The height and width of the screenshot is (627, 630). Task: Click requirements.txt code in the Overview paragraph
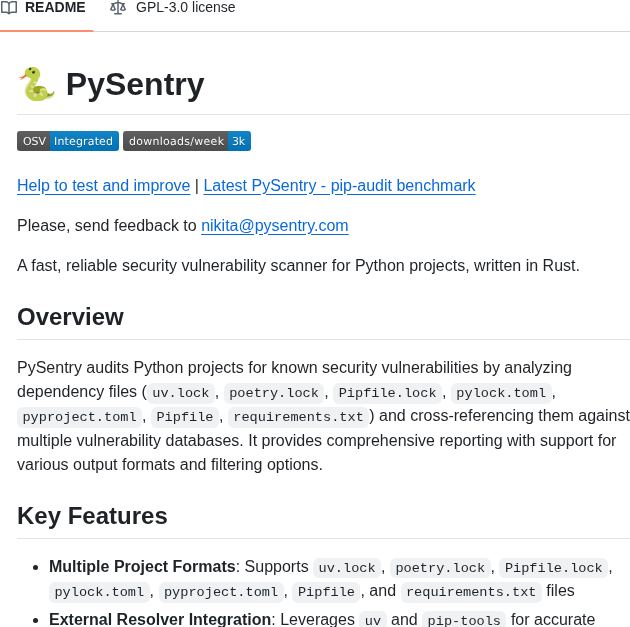click(298, 417)
